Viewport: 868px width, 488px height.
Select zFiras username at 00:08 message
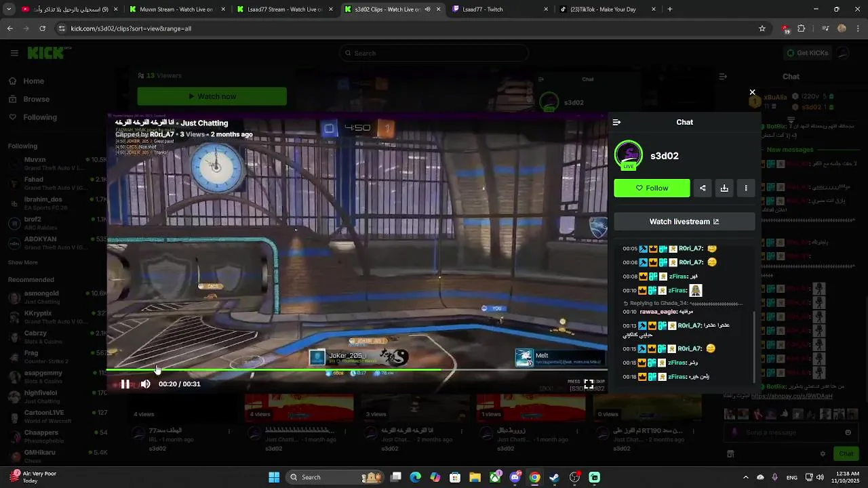point(678,277)
